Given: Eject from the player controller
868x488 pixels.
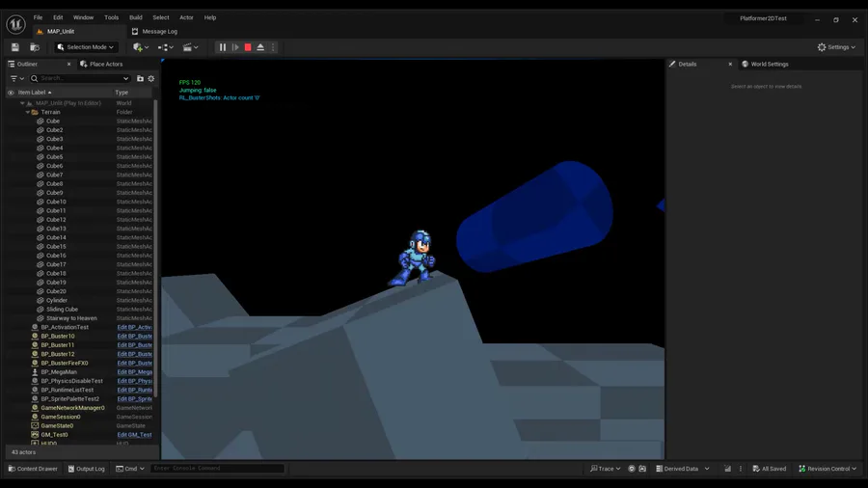Looking at the screenshot, I should click(x=260, y=47).
